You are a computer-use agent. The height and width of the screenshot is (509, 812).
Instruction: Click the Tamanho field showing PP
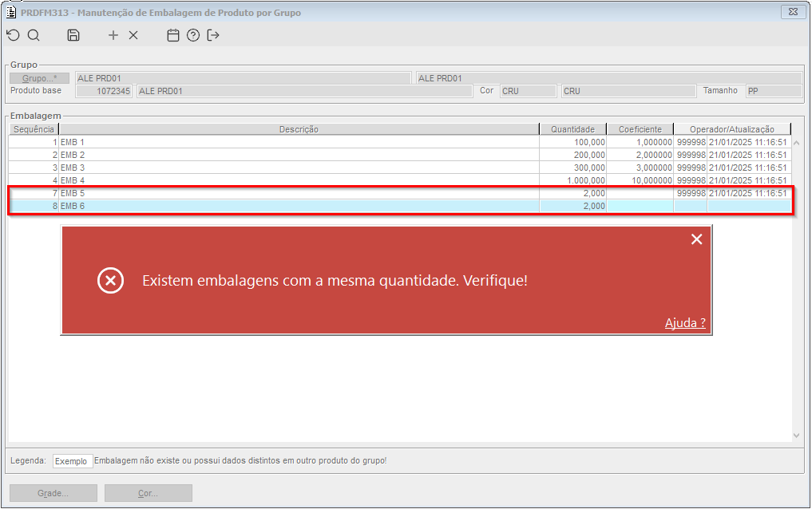(774, 91)
